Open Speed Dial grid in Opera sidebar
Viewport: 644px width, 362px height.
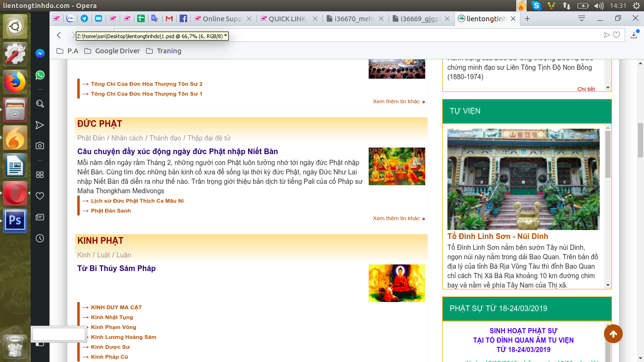click(40, 174)
